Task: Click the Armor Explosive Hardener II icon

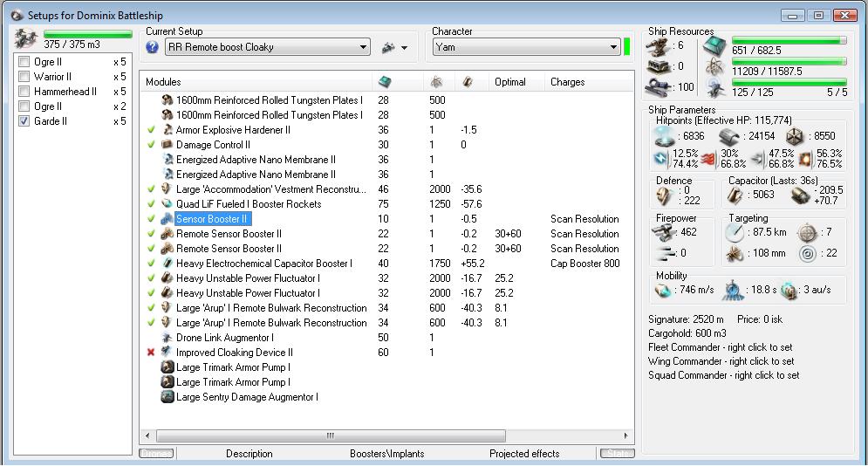Action: click(x=167, y=129)
